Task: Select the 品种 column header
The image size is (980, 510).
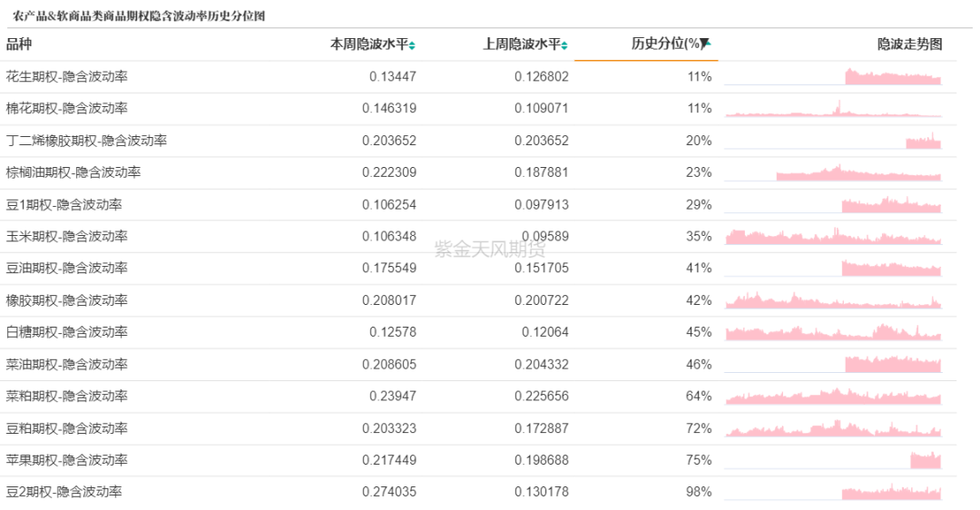Action: 19,44
